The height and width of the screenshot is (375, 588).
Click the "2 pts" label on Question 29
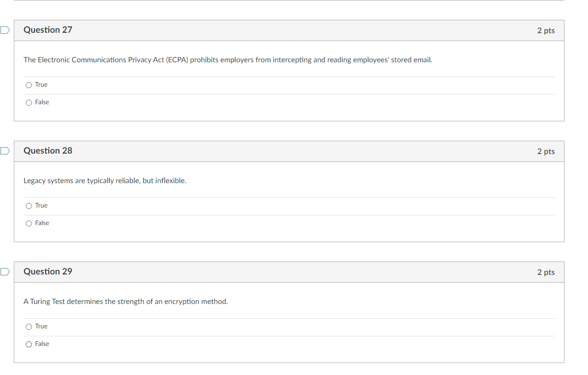click(x=546, y=272)
